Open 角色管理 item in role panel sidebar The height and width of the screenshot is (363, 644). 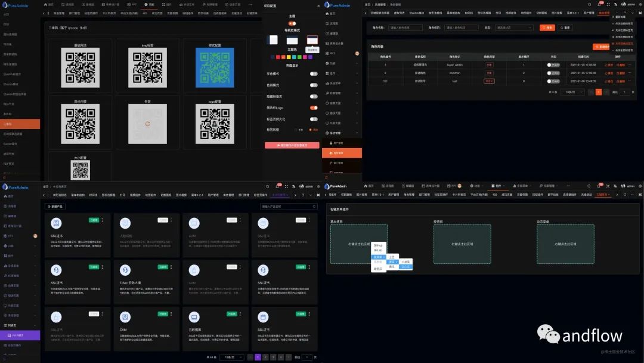pyautogui.click(x=342, y=153)
